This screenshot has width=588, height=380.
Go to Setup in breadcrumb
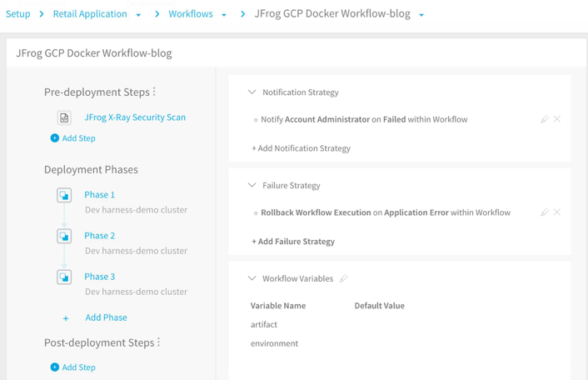pyautogui.click(x=18, y=14)
